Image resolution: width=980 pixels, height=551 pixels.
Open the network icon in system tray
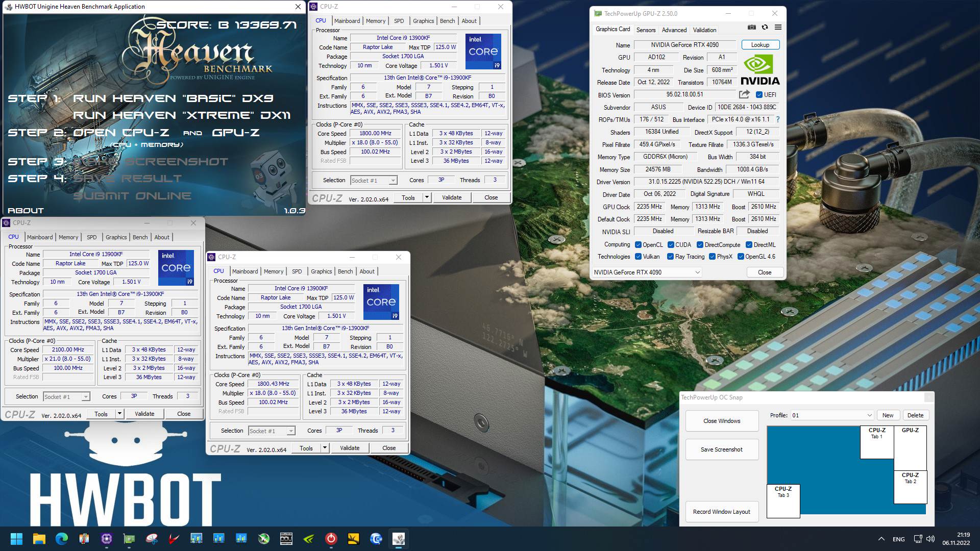[x=918, y=539]
